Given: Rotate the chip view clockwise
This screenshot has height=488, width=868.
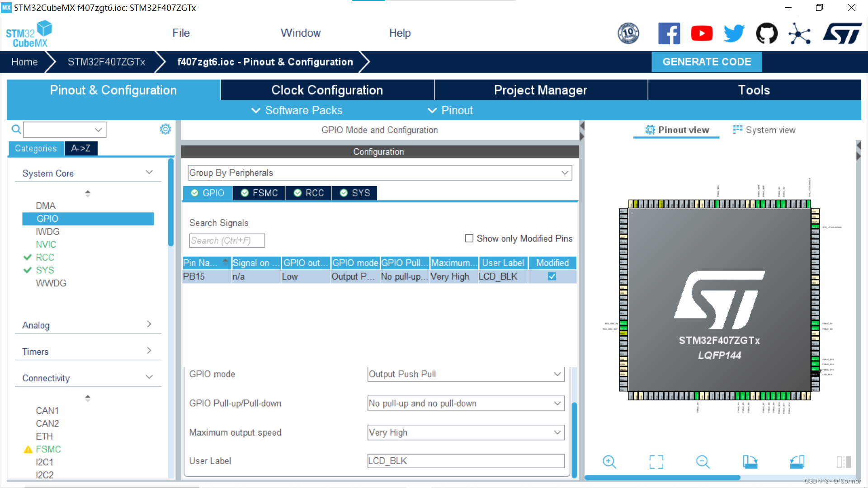Looking at the screenshot, I should point(750,462).
